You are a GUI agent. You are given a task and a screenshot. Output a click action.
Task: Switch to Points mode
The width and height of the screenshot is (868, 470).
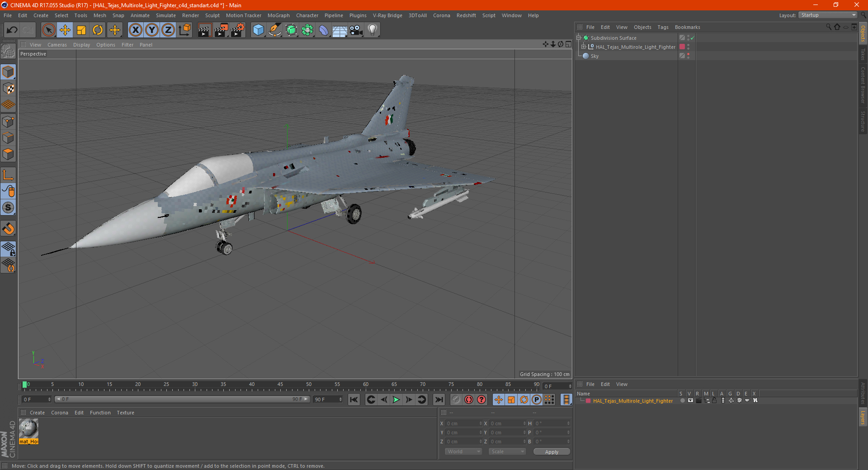[8, 121]
